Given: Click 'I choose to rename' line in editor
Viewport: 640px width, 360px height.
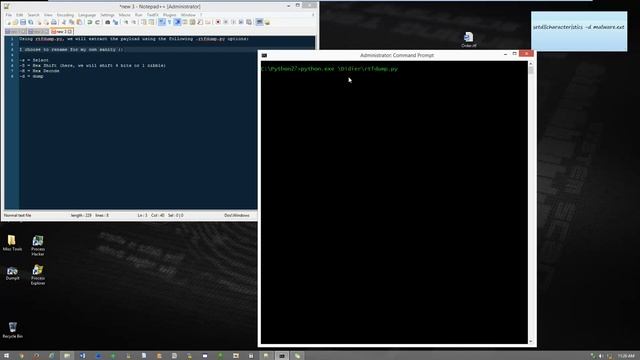Looking at the screenshot, I should 71,49.
